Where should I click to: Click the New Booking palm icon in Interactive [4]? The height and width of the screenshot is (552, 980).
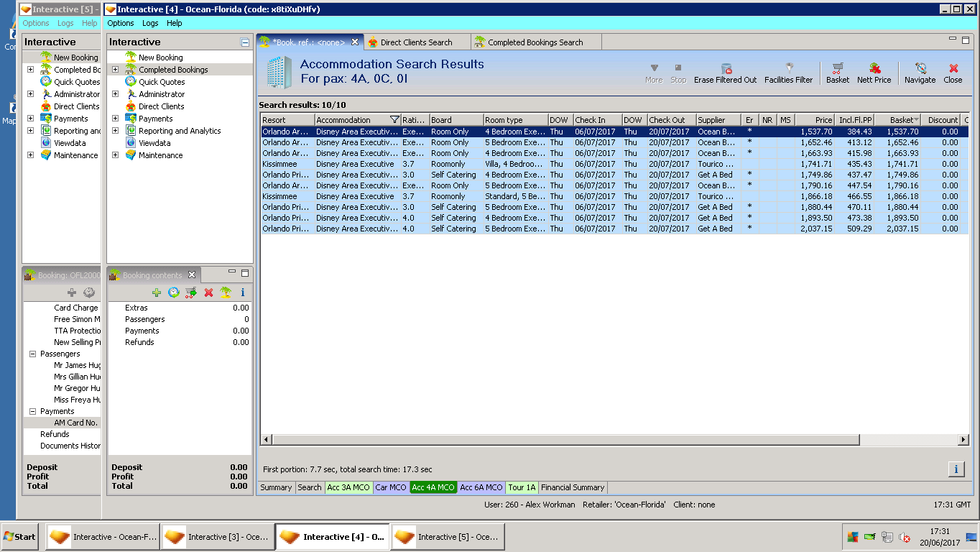pos(131,57)
